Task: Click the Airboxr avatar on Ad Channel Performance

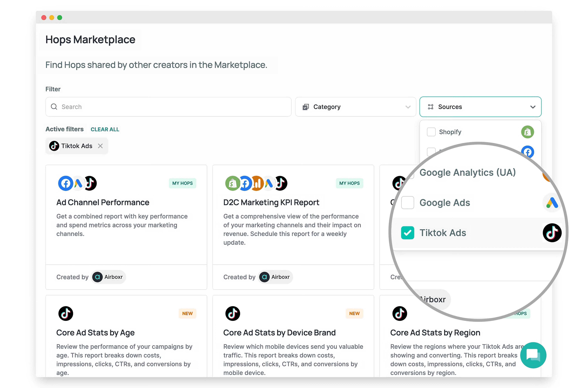Action: (97, 277)
